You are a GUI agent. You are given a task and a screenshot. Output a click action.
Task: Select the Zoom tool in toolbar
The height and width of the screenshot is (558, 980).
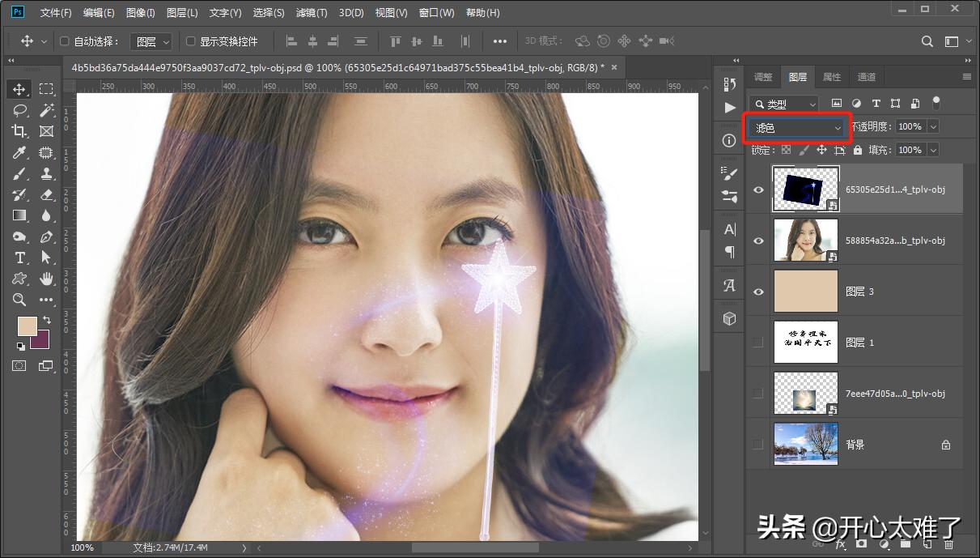tap(19, 300)
